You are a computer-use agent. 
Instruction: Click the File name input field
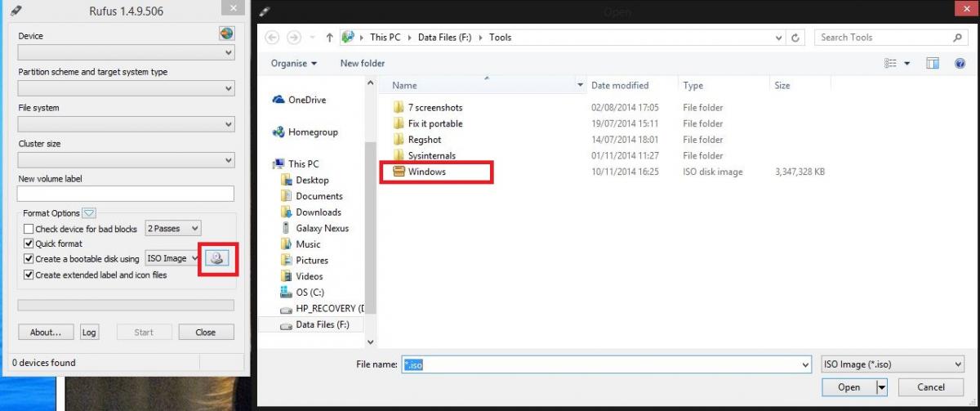[605, 364]
